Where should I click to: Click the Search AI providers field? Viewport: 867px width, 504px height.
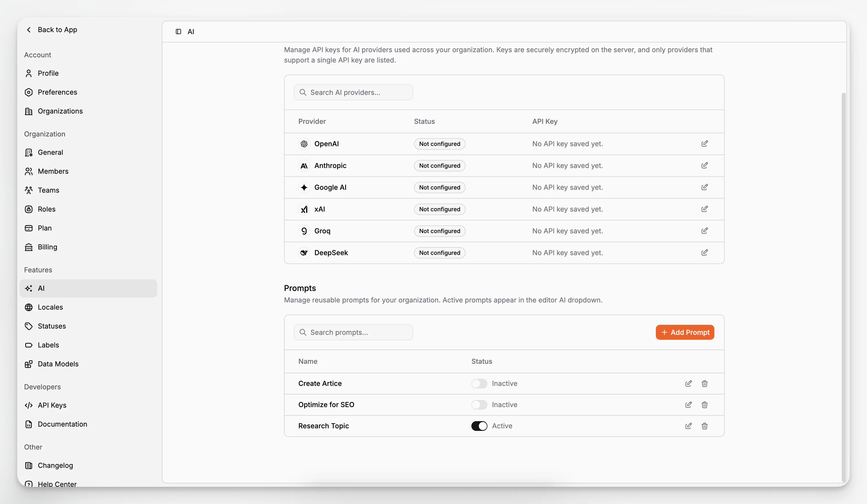(353, 93)
